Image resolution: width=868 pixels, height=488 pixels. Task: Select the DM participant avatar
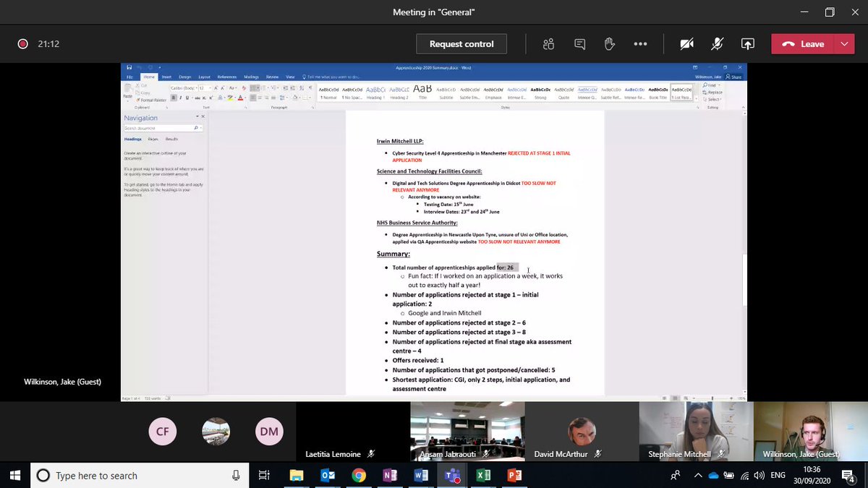pos(269,432)
